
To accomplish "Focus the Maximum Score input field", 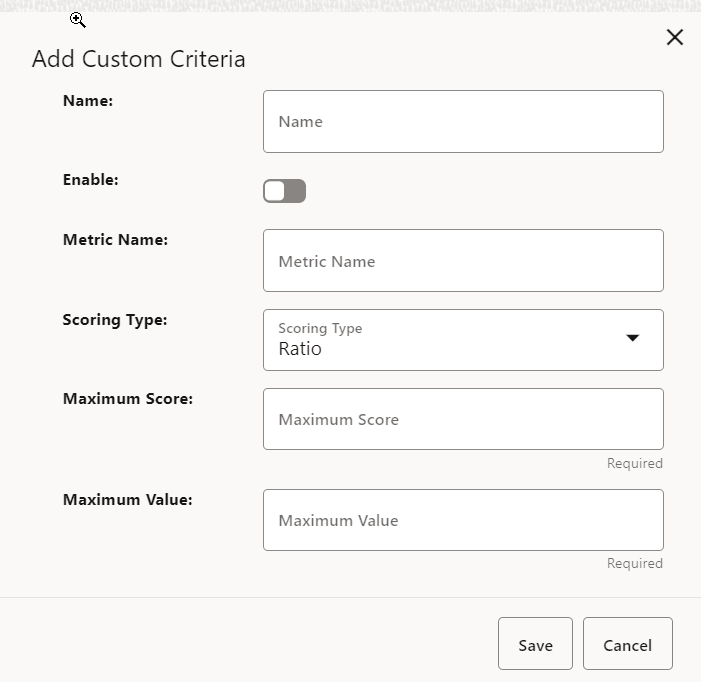I will [x=463, y=419].
